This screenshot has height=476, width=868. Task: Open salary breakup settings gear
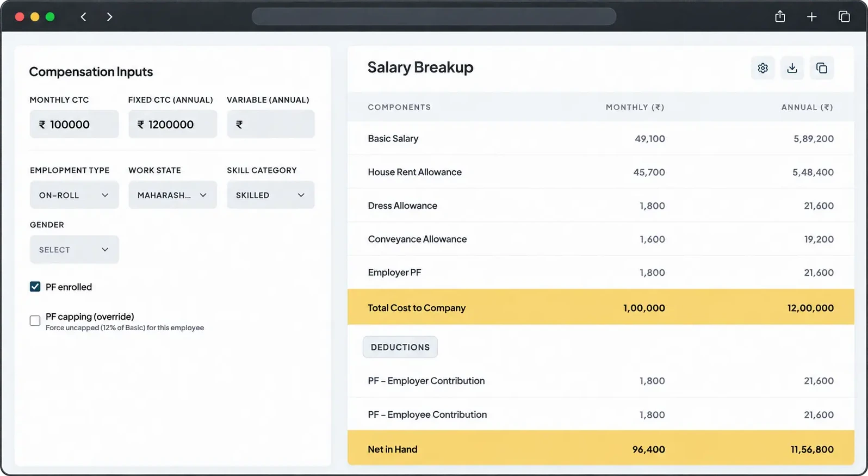[x=762, y=68]
